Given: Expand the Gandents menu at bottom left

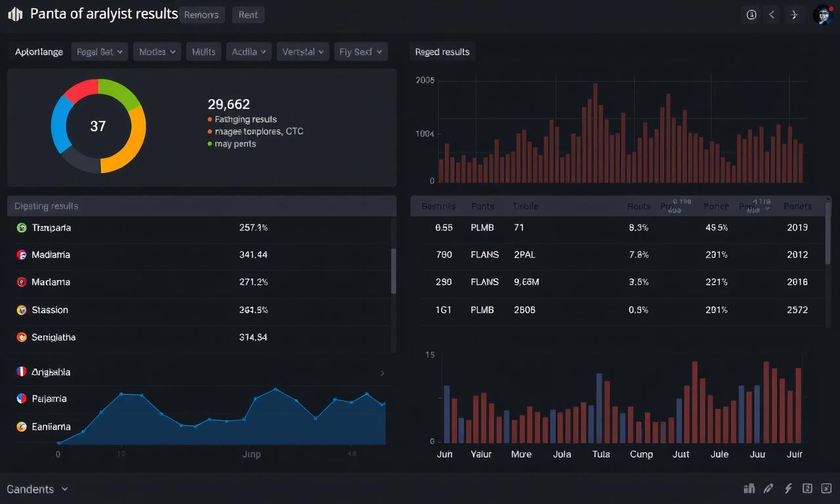Looking at the screenshot, I should pos(37,489).
